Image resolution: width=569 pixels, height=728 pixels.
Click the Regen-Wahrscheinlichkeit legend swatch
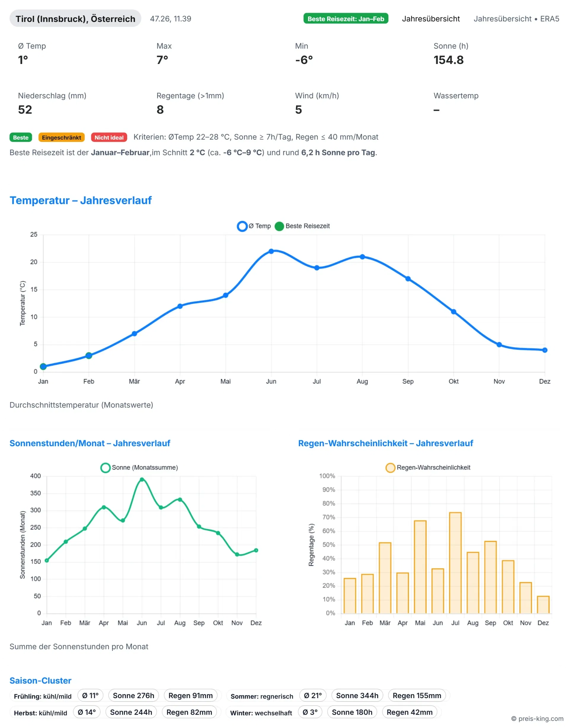[390, 467]
